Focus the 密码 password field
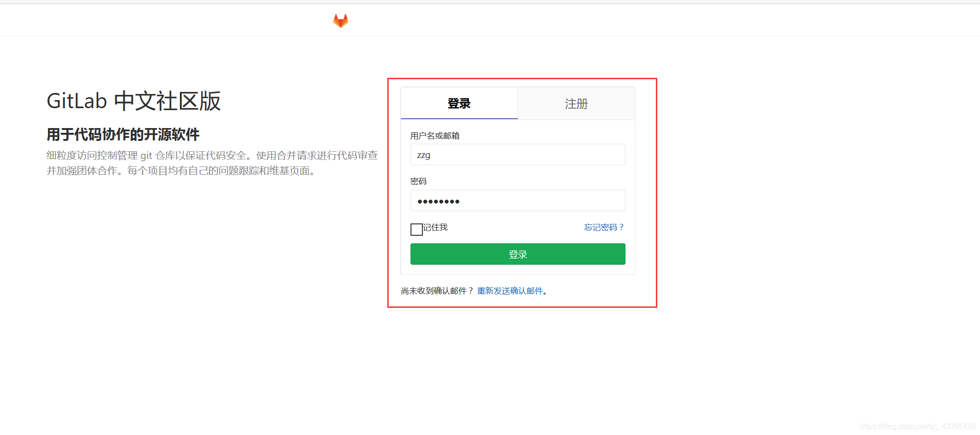The image size is (980, 435). tap(518, 201)
